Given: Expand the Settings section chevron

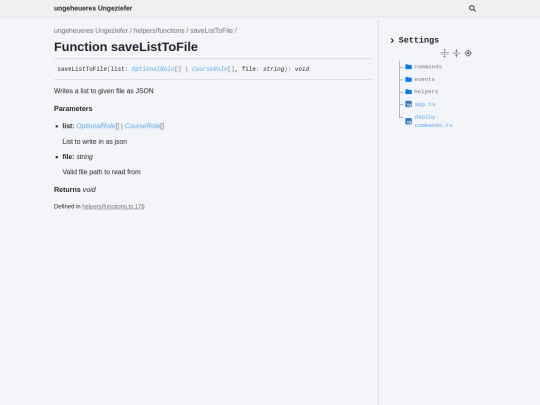Looking at the screenshot, I should click(x=392, y=40).
